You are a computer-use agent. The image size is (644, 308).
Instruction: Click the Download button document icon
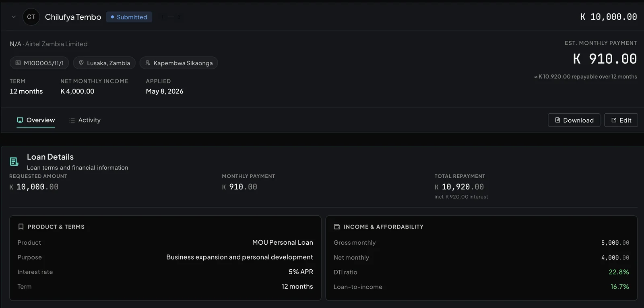(x=557, y=120)
